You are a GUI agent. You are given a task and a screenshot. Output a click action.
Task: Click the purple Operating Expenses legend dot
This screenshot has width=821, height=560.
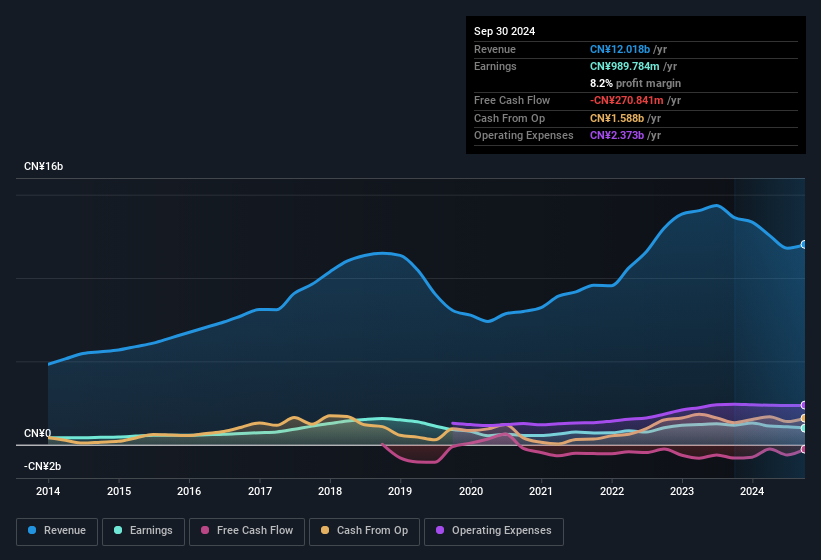441,531
